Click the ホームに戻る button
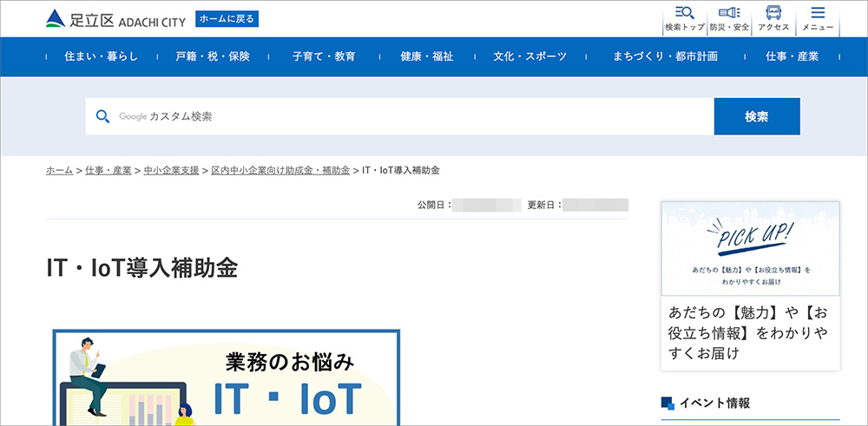Viewport: 868px width, 426px height. pos(227,19)
